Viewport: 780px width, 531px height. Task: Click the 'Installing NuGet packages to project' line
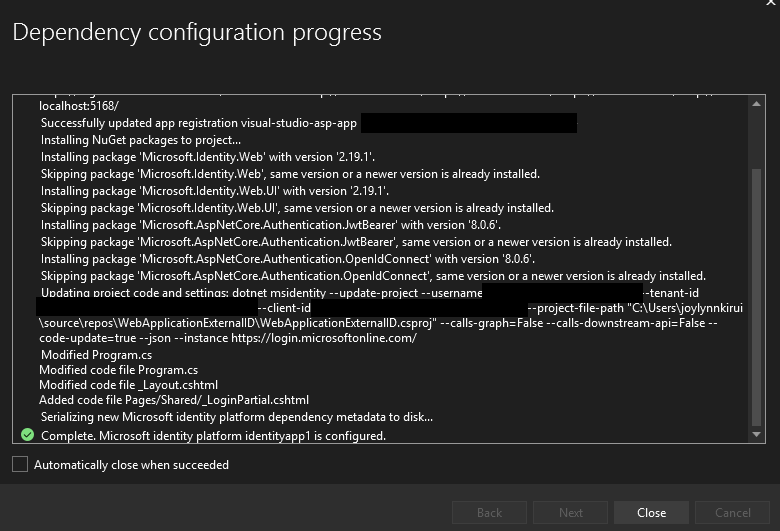140,140
